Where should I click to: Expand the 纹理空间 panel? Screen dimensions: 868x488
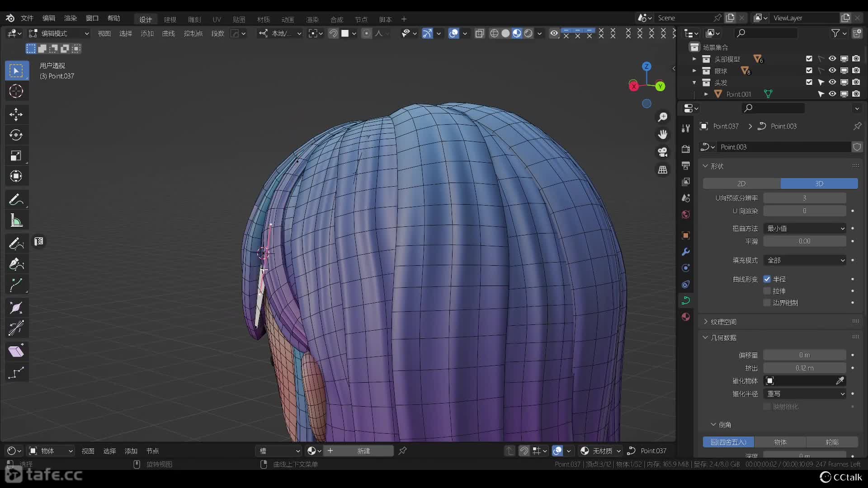tap(705, 322)
